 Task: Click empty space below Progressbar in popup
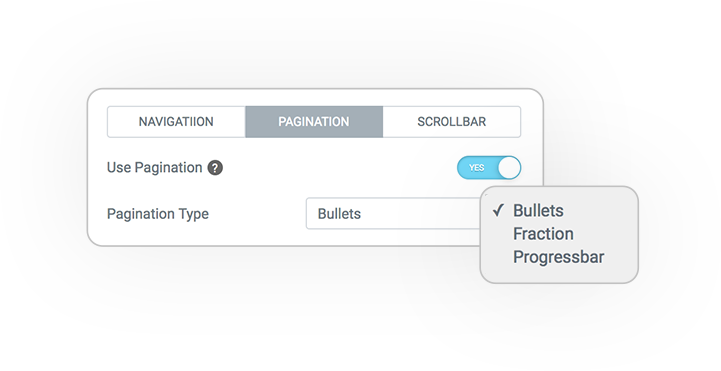point(559,274)
